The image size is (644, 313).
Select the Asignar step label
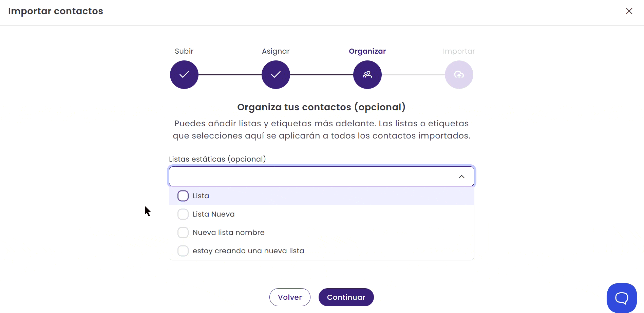276,51
